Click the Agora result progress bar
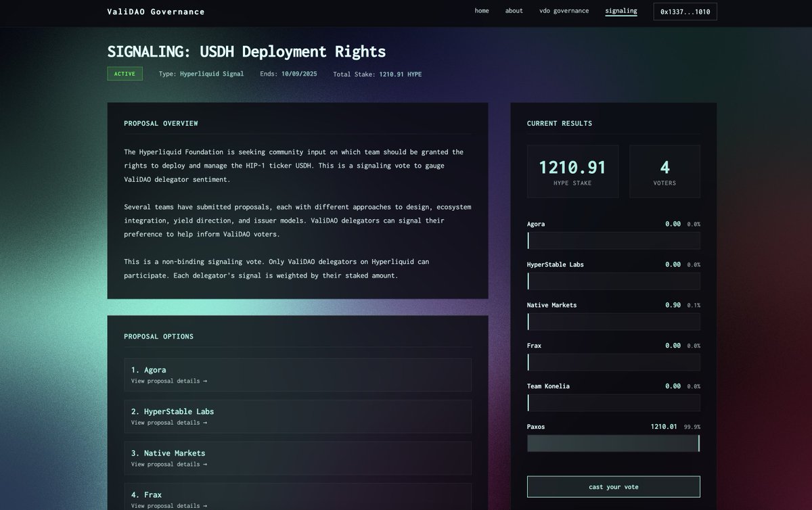Viewport: 812px width, 510px height. [613, 241]
